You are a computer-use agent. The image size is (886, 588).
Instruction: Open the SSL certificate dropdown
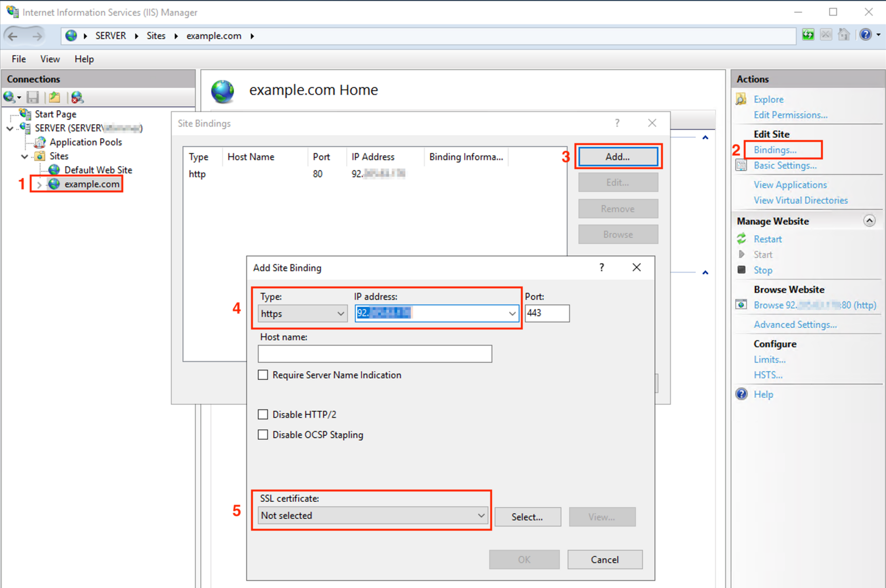point(373,516)
